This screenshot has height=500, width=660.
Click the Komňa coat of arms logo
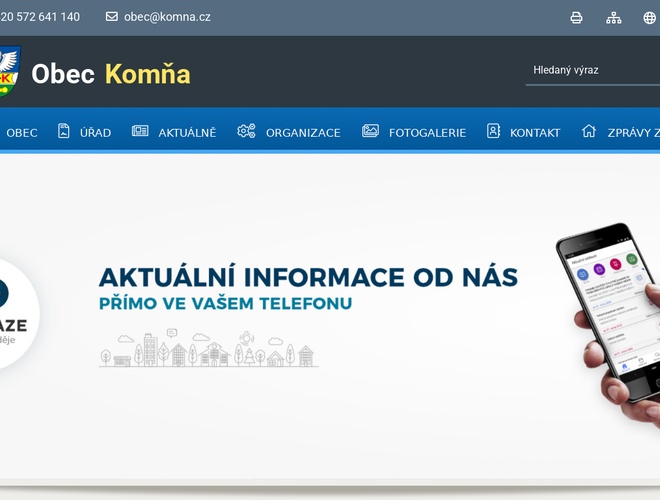9,71
